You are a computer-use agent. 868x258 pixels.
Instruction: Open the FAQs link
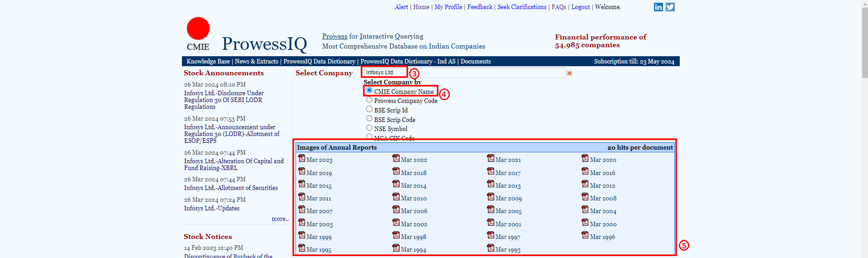(x=559, y=7)
